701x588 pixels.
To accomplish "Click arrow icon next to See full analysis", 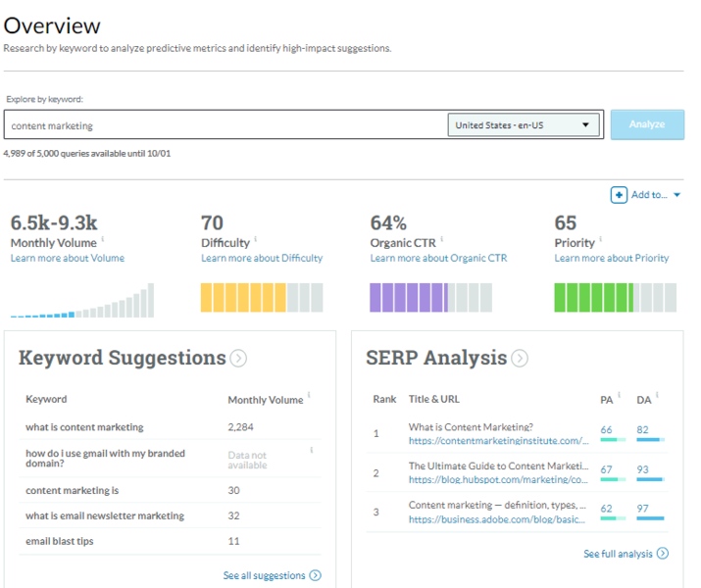I will pyautogui.click(x=663, y=554).
